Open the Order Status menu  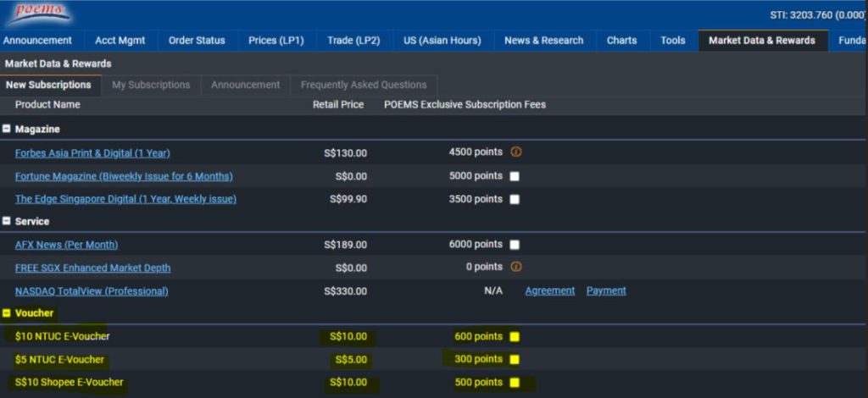click(x=197, y=41)
